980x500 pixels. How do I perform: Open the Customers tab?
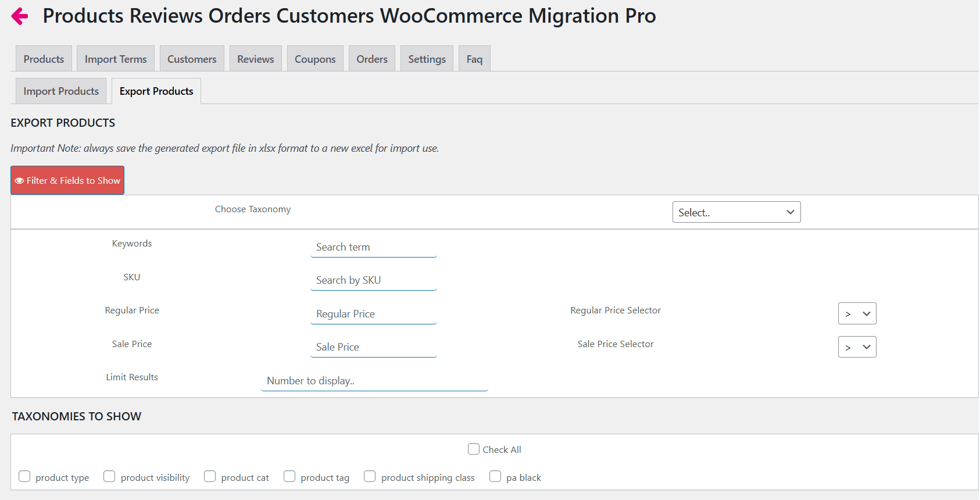coord(192,59)
